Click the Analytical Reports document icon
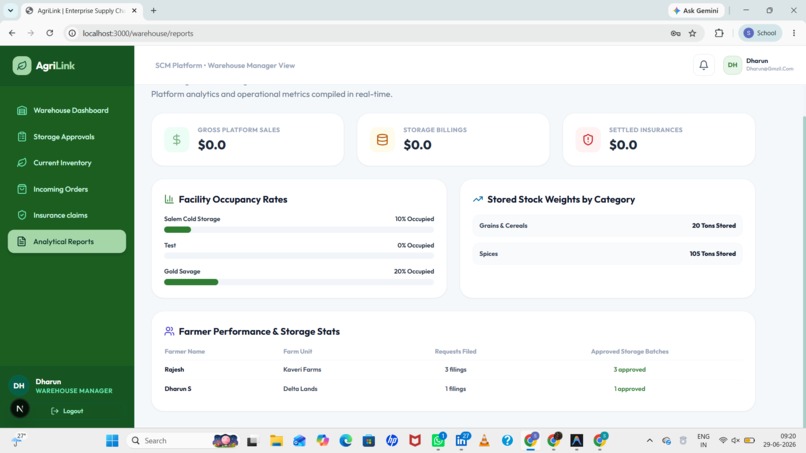The width and height of the screenshot is (806, 453). coord(22,241)
